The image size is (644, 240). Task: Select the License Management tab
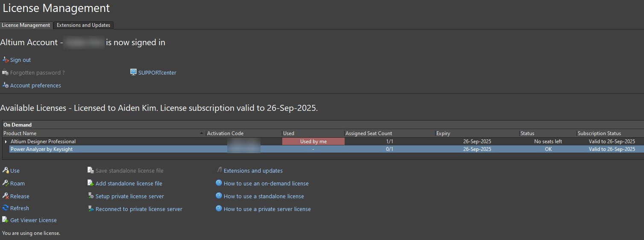coord(26,25)
